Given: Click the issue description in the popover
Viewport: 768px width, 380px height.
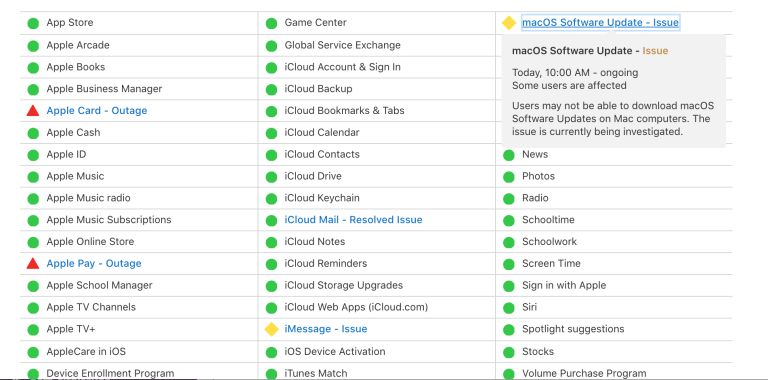Looking at the screenshot, I should pyautogui.click(x=613, y=119).
